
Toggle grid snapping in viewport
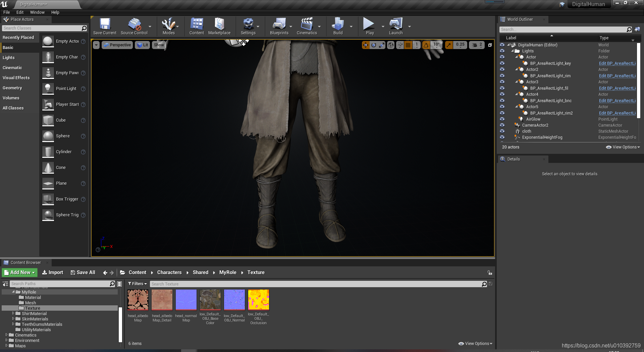pyautogui.click(x=408, y=45)
